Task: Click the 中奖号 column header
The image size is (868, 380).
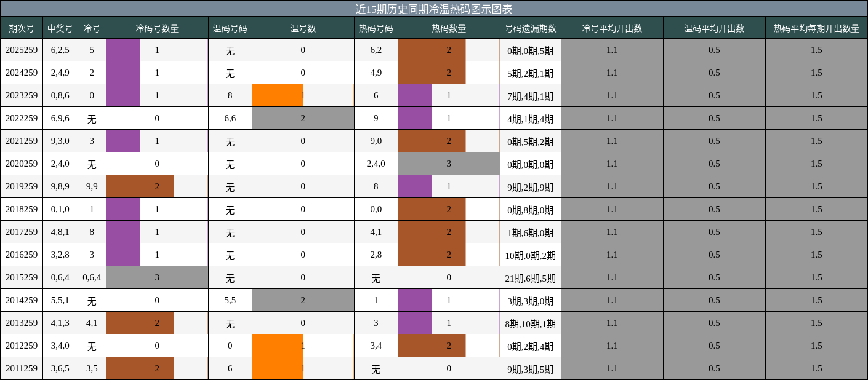Action: tap(60, 28)
